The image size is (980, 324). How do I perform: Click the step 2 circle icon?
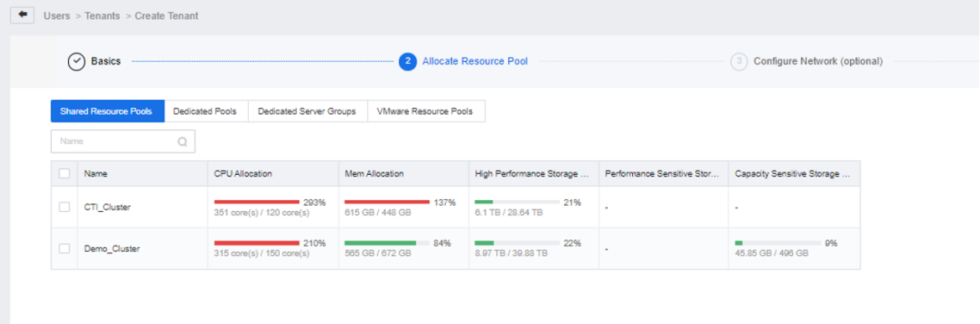coord(407,61)
